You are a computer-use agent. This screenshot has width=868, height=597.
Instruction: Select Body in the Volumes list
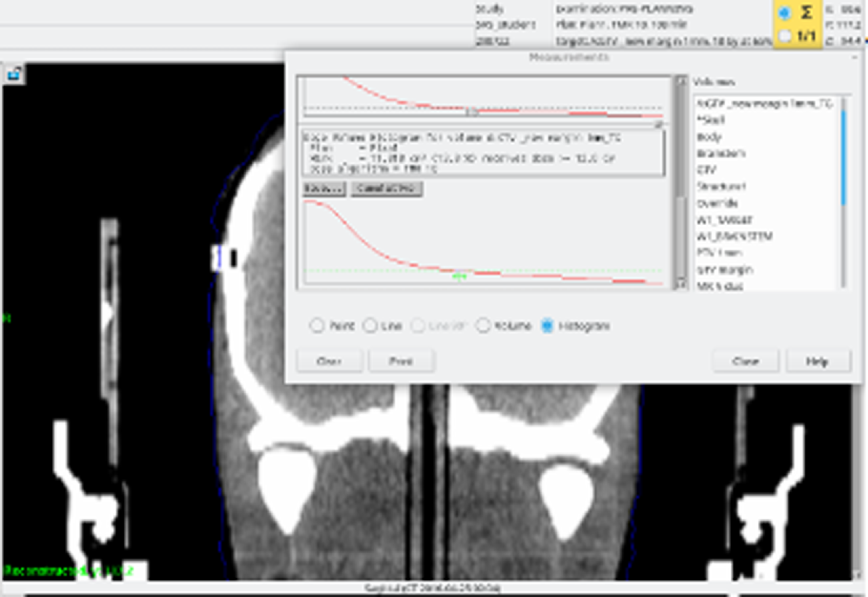(709, 136)
